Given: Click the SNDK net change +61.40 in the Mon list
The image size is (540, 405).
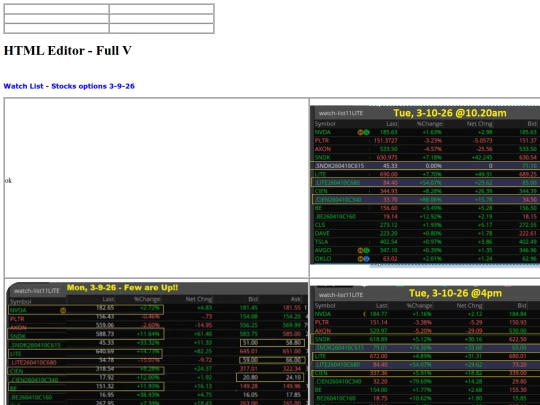Looking at the screenshot, I should tap(204, 334).
